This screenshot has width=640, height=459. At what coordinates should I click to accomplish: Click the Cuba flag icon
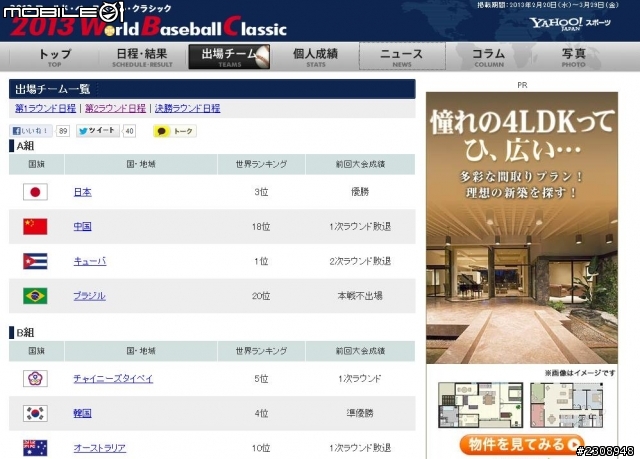(35, 261)
